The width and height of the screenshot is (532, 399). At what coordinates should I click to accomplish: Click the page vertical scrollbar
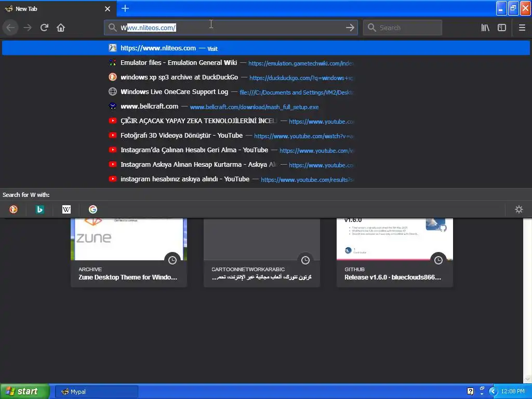[x=527, y=300]
